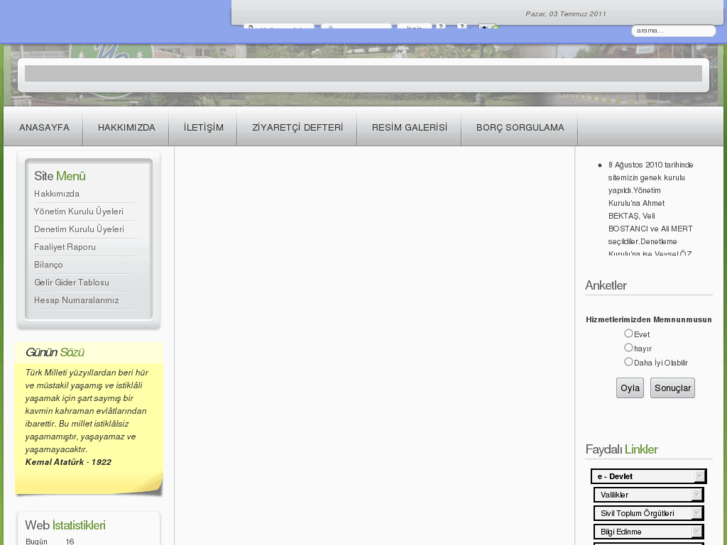Open Hesap Numaralarımız link
This screenshot has width=727, height=545.
pyautogui.click(x=76, y=300)
